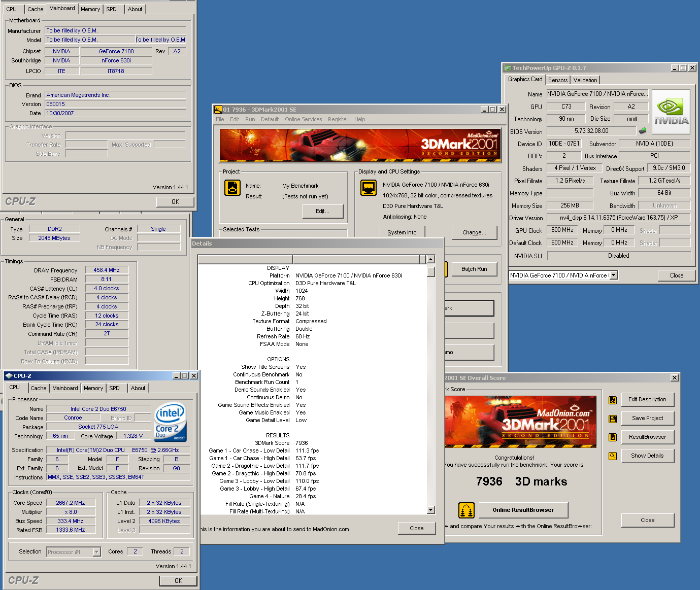Click the Online ResultBrowser button
The image size is (700, 590).
(523, 510)
